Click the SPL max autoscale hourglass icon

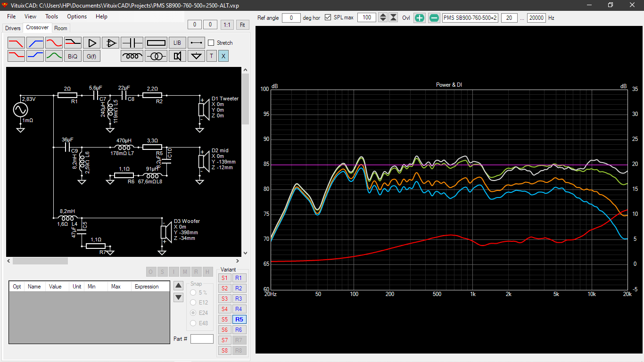(393, 17)
